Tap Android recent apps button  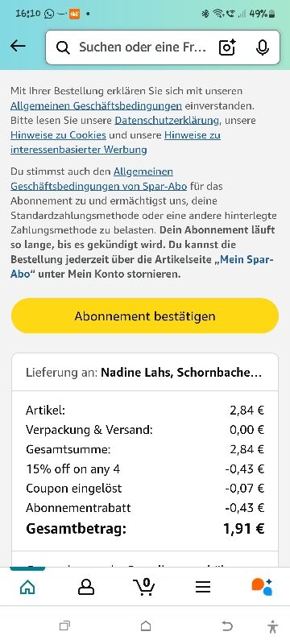coord(64,626)
